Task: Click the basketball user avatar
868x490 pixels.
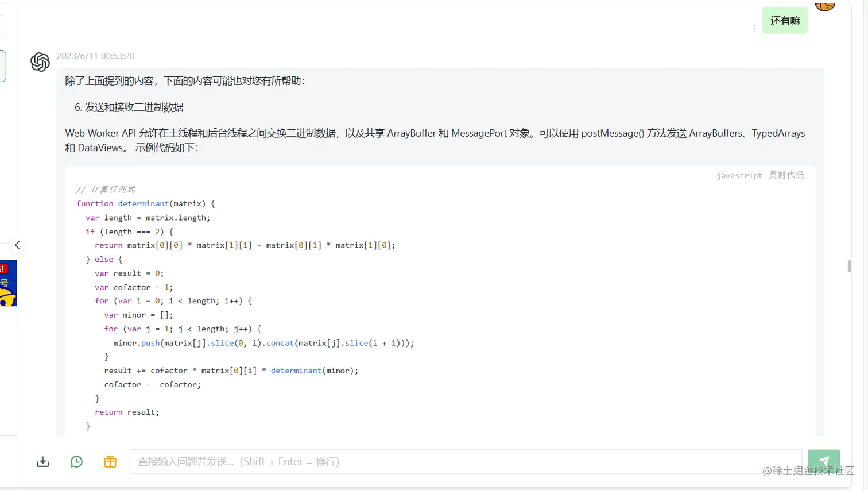Action: tap(825, 6)
